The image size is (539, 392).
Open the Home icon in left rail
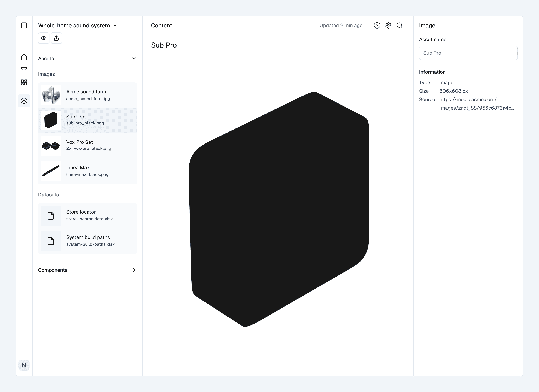click(24, 57)
